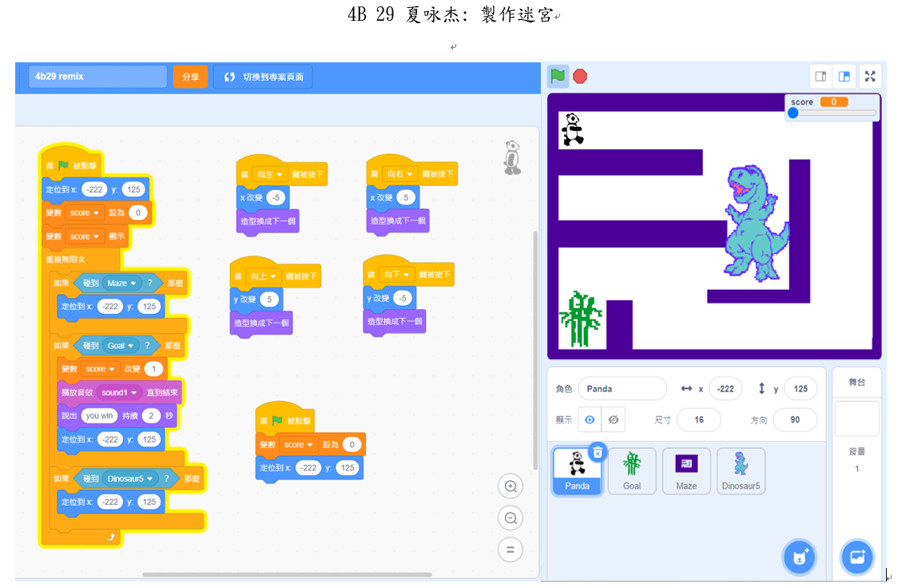Viewport: 902px width, 588px height.
Task: Click the 造型換成下一個 block under 向左
Action: (268, 221)
